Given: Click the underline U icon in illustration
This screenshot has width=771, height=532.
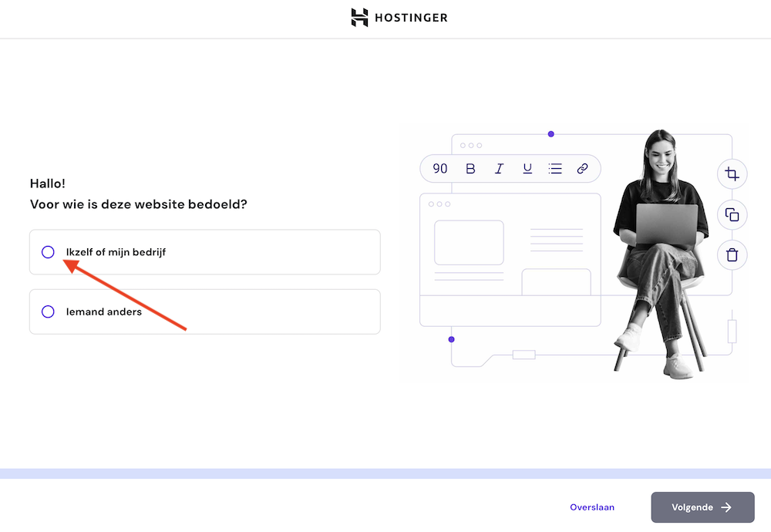Looking at the screenshot, I should click(x=527, y=169).
